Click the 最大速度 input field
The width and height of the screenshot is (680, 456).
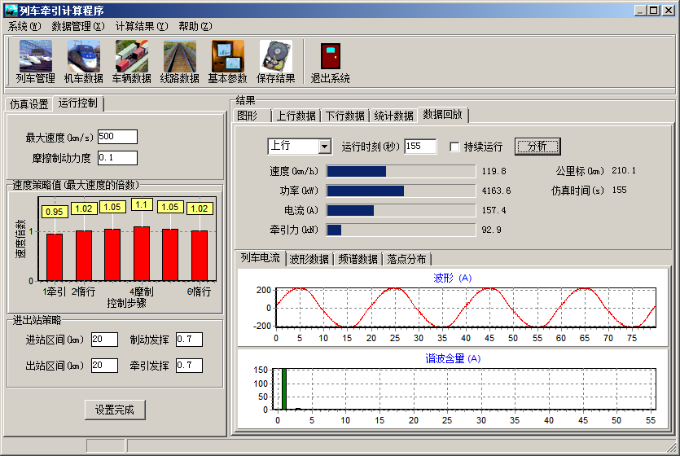click(x=117, y=137)
